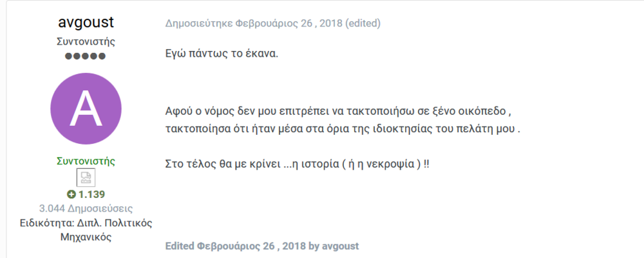Click the broken image badge icon

[86, 177]
